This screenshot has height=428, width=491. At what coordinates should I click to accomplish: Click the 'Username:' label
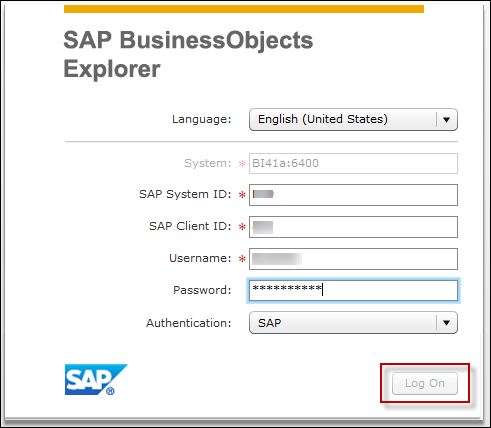[x=200, y=258]
